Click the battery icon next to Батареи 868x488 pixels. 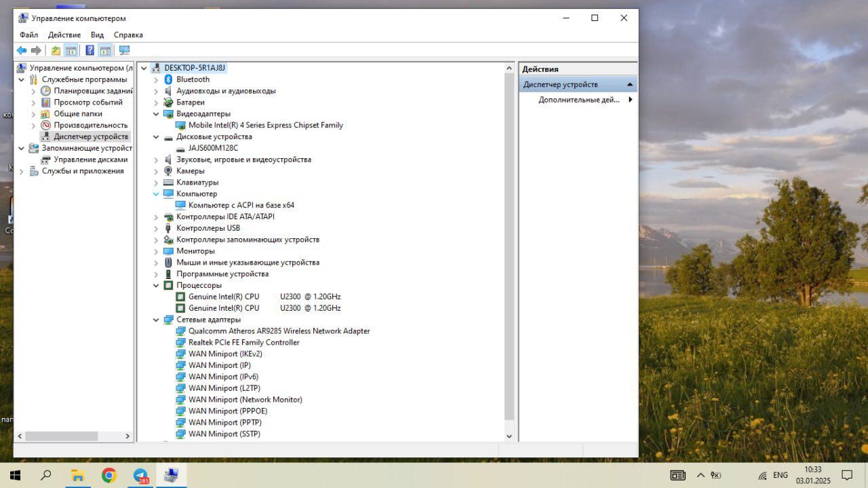[169, 102]
